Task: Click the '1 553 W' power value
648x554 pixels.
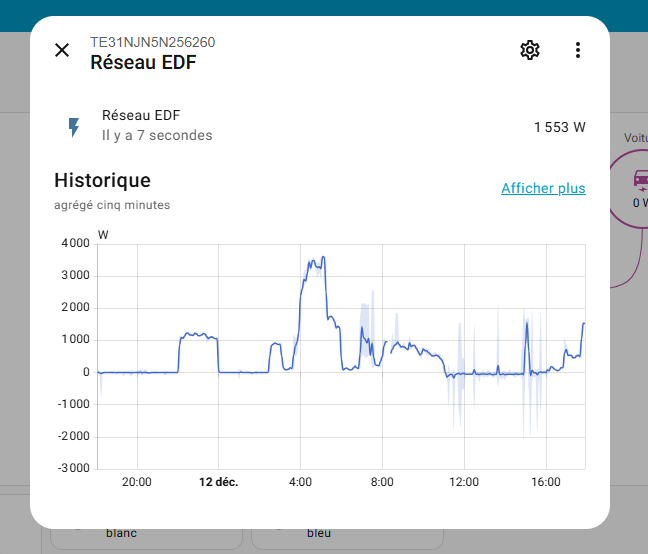Action: (560, 127)
